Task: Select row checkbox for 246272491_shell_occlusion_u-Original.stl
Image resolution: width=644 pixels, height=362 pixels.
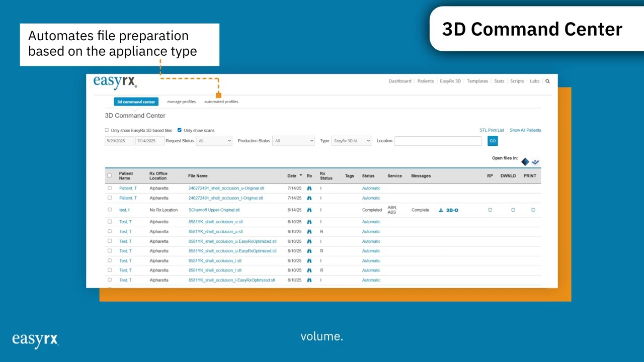Action: [x=110, y=188]
